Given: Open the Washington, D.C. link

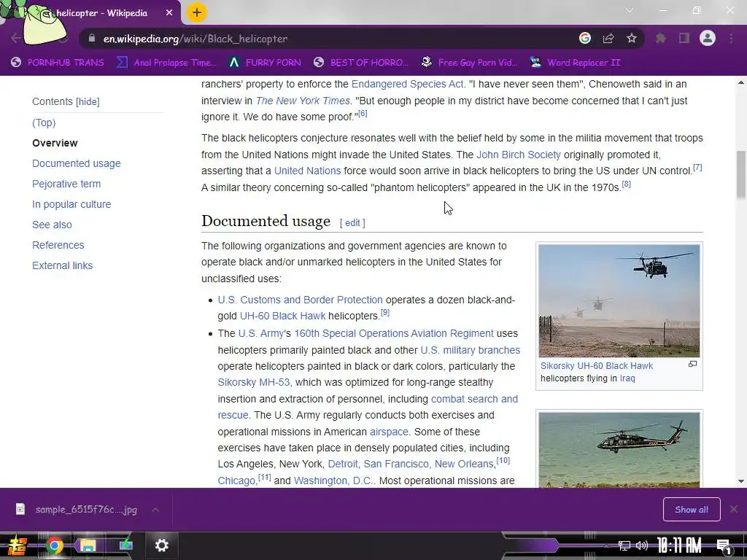Looking at the screenshot, I should 333,481.
